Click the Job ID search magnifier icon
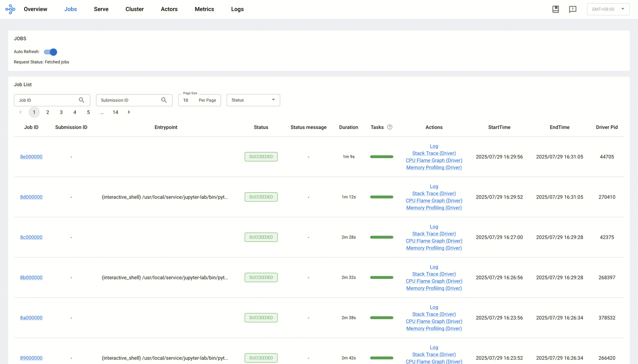 [x=82, y=100]
